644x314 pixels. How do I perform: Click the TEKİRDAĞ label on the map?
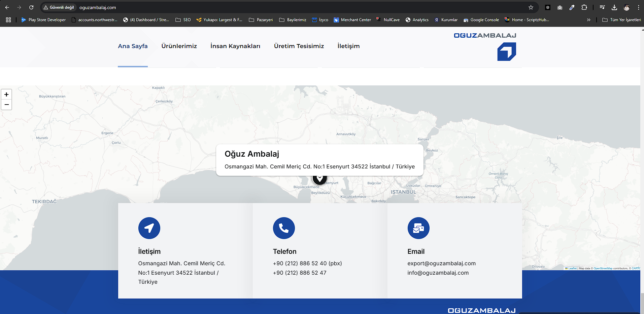(x=44, y=201)
